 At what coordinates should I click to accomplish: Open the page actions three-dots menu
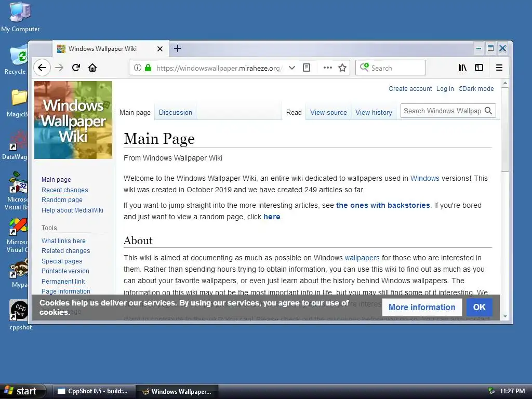coord(327,68)
